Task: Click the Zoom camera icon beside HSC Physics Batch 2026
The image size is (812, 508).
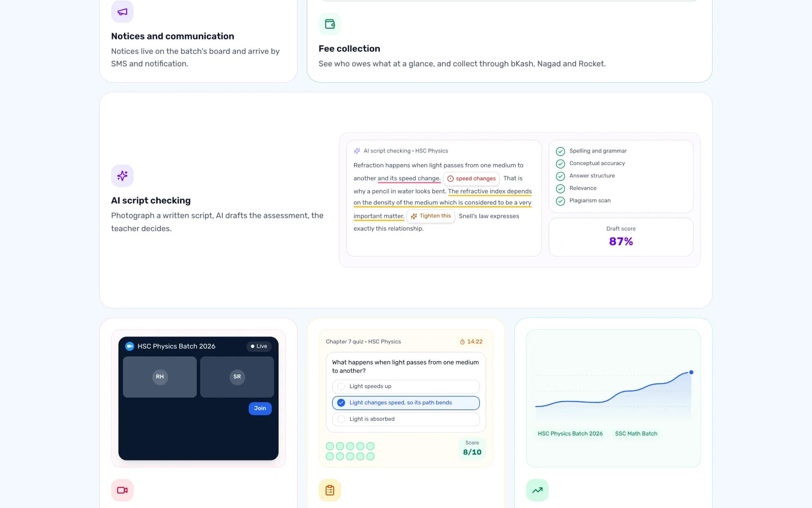Action: click(x=130, y=346)
